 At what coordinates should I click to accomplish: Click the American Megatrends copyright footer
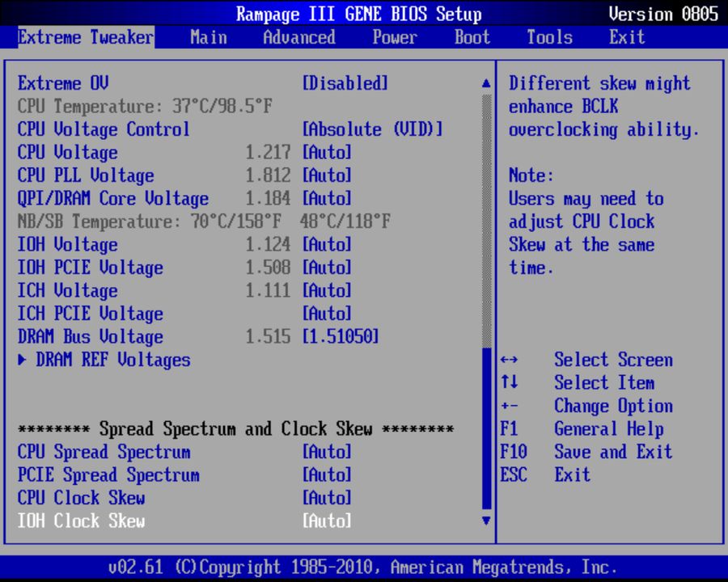tap(362, 567)
